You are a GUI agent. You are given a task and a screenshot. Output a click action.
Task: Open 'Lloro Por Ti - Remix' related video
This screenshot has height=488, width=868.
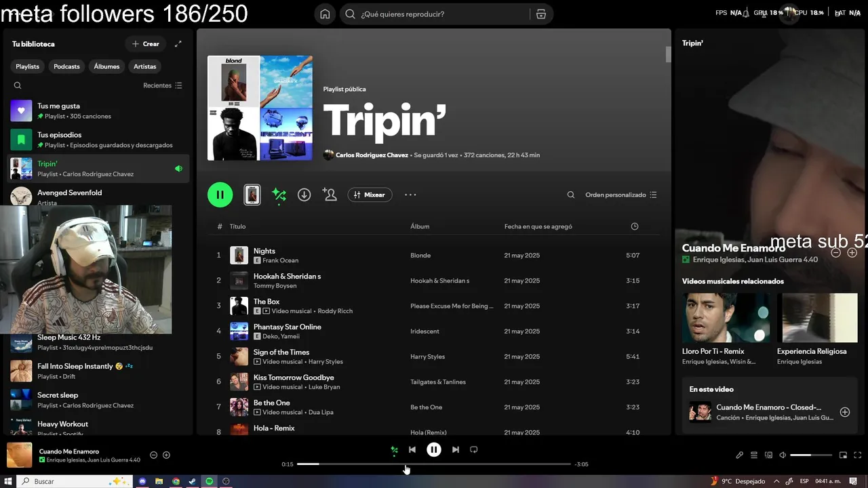pyautogui.click(x=726, y=329)
